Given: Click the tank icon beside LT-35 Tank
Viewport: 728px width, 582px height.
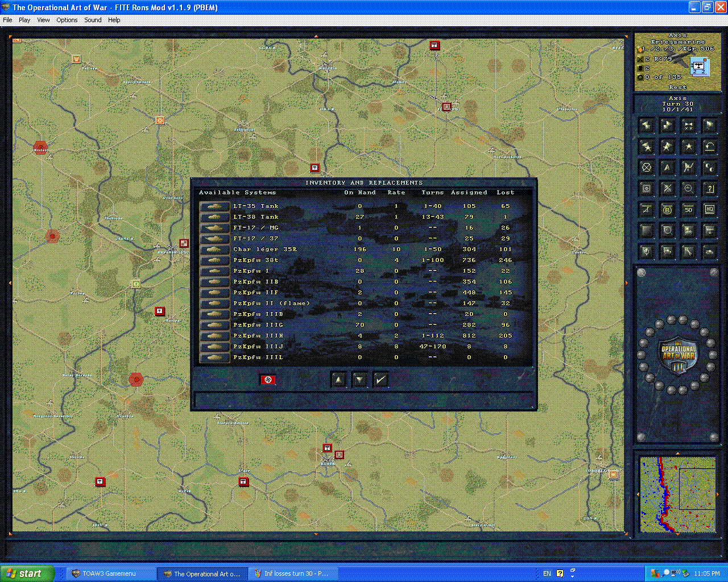Looking at the screenshot, I should pos(214,206).
